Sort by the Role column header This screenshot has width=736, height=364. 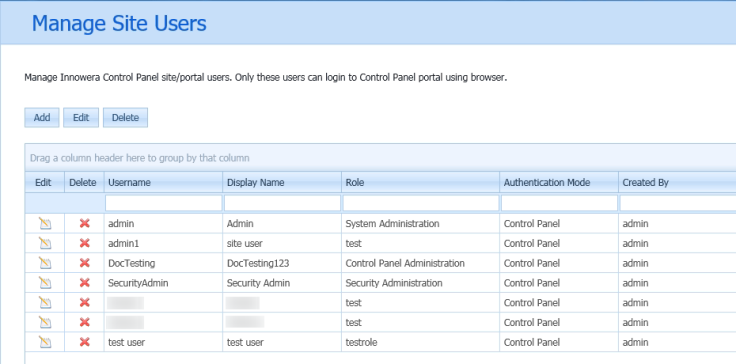pos(421,183)
